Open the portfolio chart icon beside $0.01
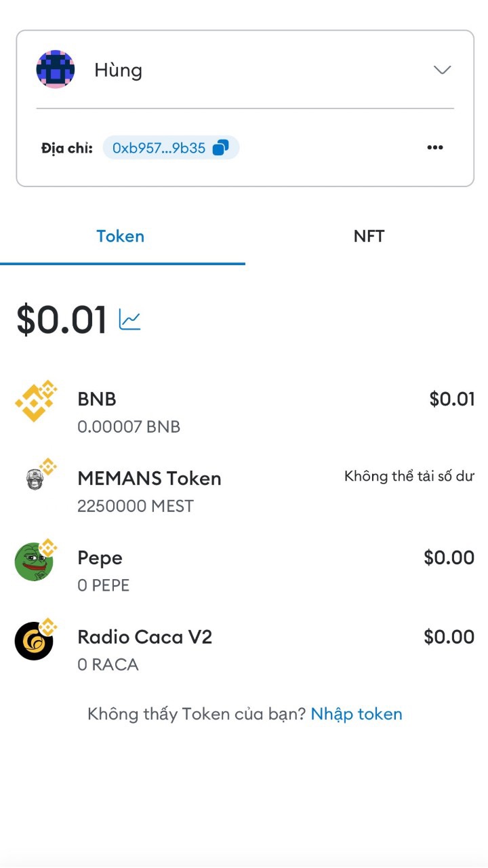The width and height of the screenshot is (488, 868). pos(129,319)
